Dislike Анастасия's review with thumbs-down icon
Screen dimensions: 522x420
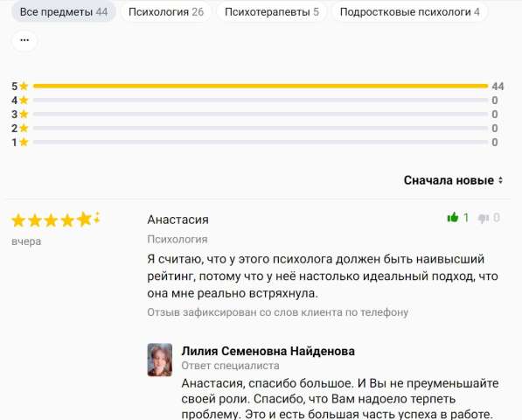click(x=483, y=218)
